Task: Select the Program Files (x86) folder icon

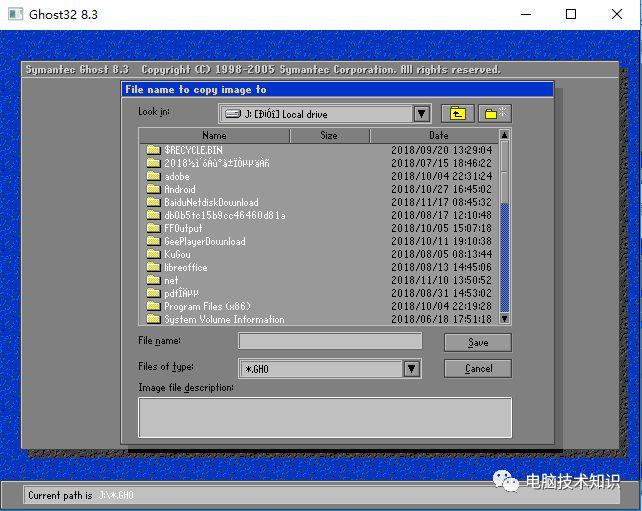Action: (x=154, y=306)
